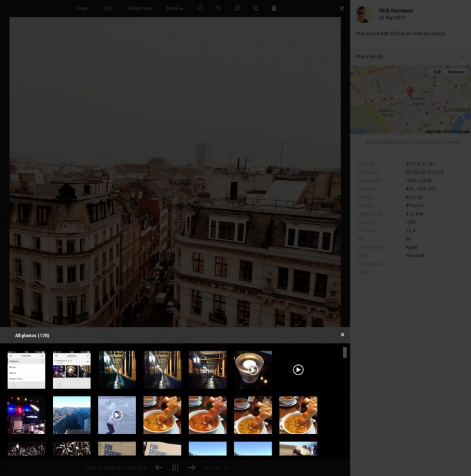Click Edit on the location map
The width and height of the screenshot is (471, 476).
coord(437,72)
